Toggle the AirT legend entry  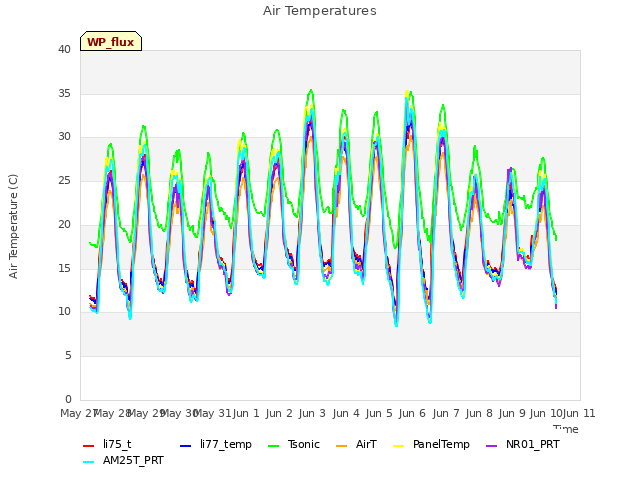pos(356,444)
